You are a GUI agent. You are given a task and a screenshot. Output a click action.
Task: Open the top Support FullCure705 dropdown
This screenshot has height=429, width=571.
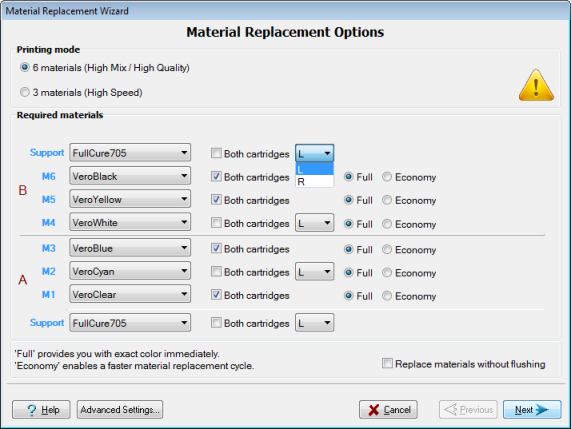click(x=130, y=153)
